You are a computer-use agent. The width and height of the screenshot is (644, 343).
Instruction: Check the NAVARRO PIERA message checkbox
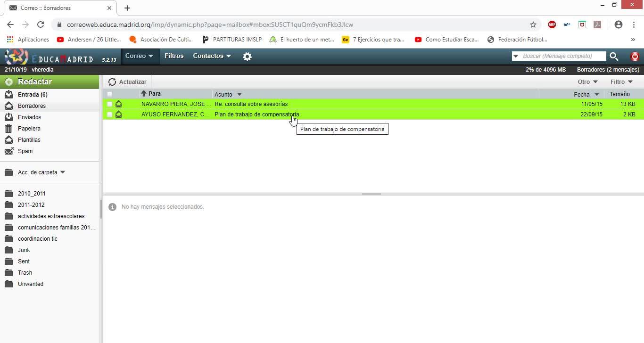tap(110, 104)
